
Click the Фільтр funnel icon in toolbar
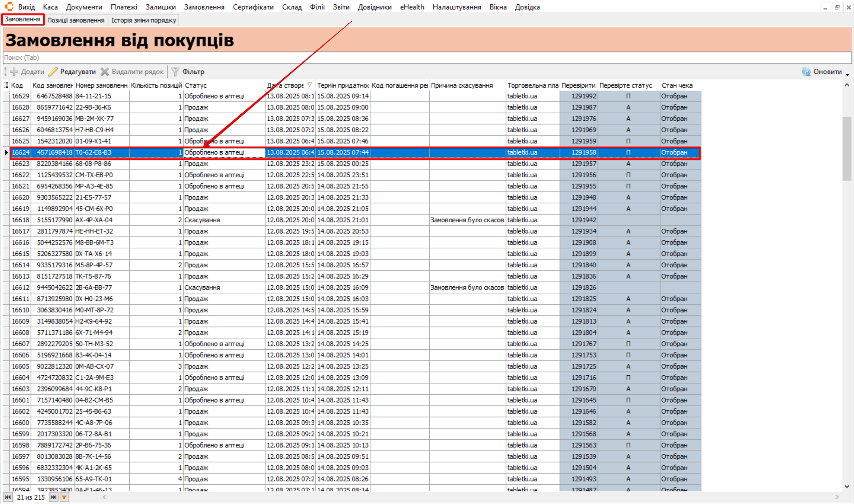tap(175, 71)
